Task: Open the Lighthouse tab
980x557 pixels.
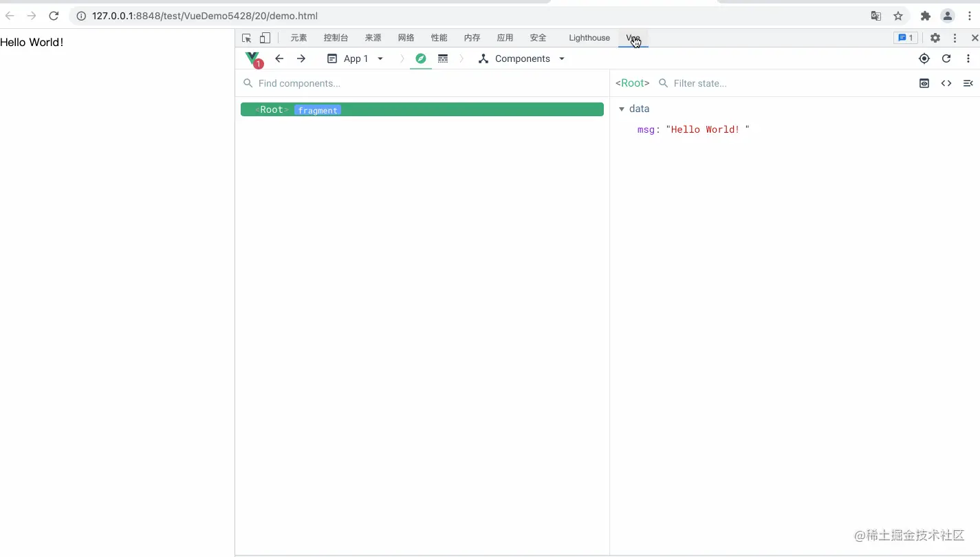Action: point(589,38)
